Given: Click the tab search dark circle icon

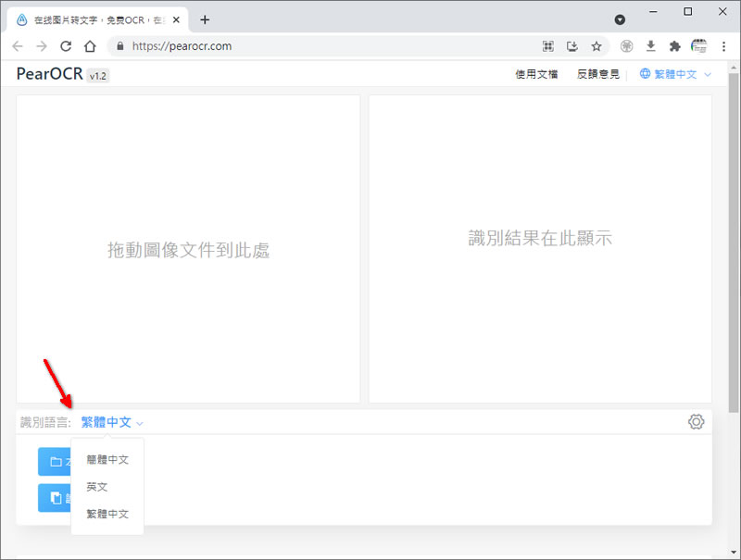Looking at the screenshot, I should [620, 19].
